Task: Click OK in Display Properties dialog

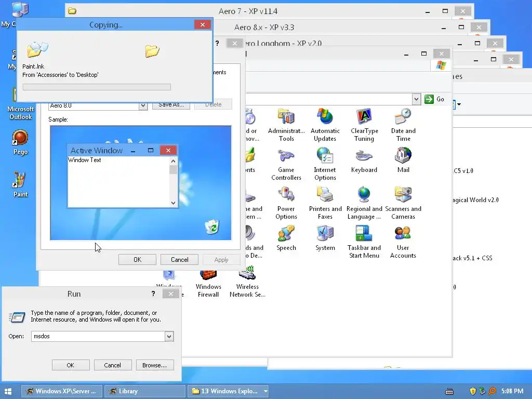Action: [x=137, y=260]
